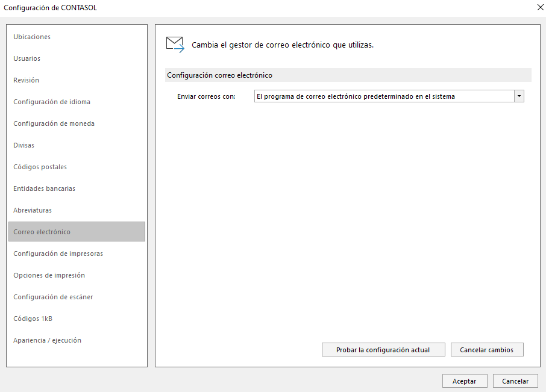The image size is (546, 392).
Task: Open the Ubicaciones settings section
Action: tap(32, 37)
